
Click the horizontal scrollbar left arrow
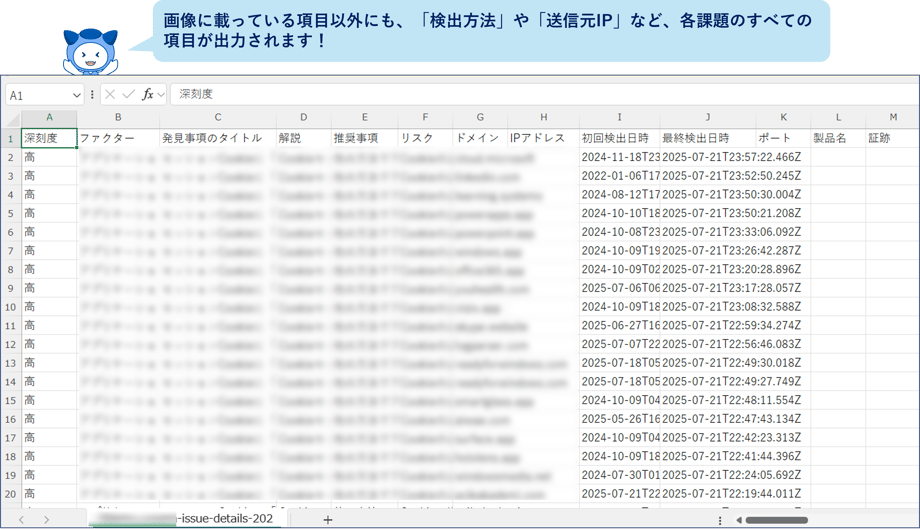(x=739, y=520)
